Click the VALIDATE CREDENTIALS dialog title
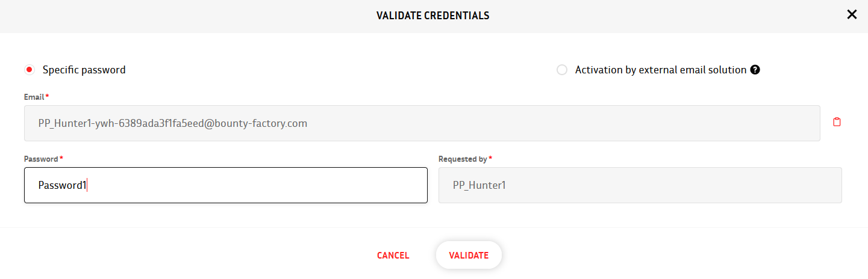Viewport: 868px width, 279px height. tap(433, 16)
